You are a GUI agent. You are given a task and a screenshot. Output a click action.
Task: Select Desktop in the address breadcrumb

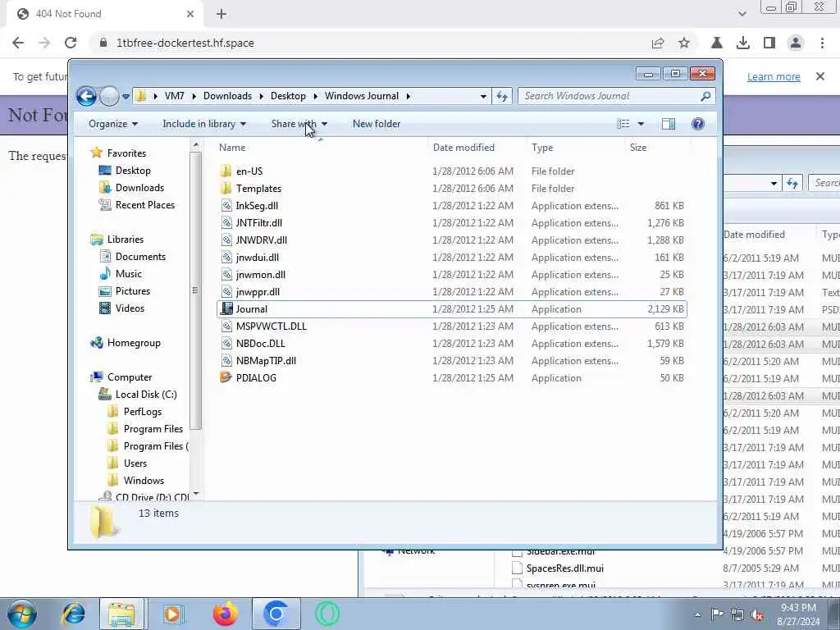288,96
